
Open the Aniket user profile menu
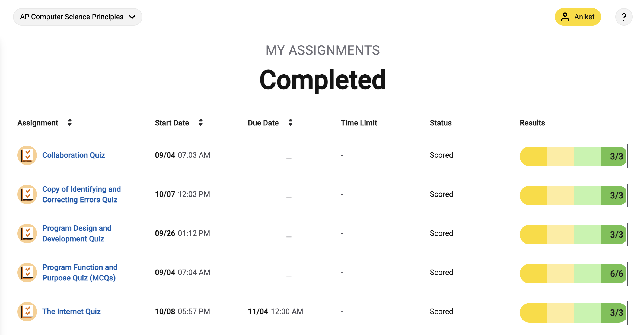coord(577,17)
